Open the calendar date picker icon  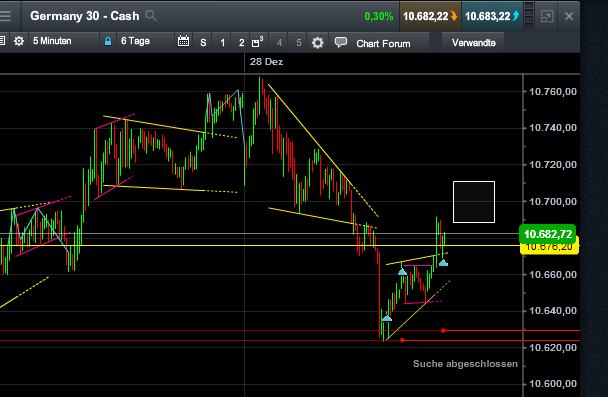pyautogui.click(x=183, y=41)
